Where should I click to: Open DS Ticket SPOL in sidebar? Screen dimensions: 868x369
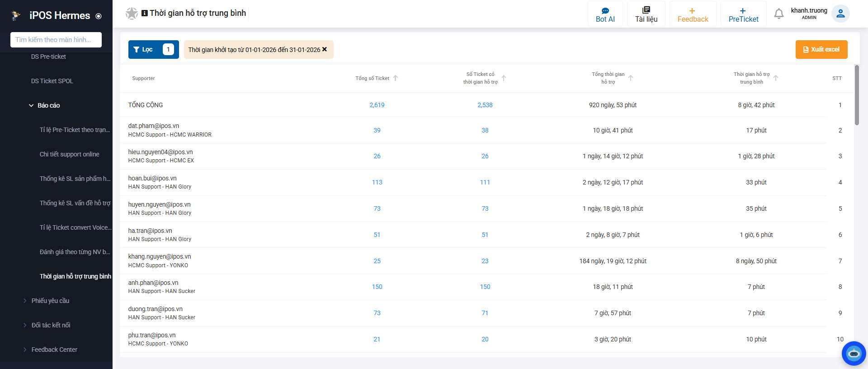point(52,81)
